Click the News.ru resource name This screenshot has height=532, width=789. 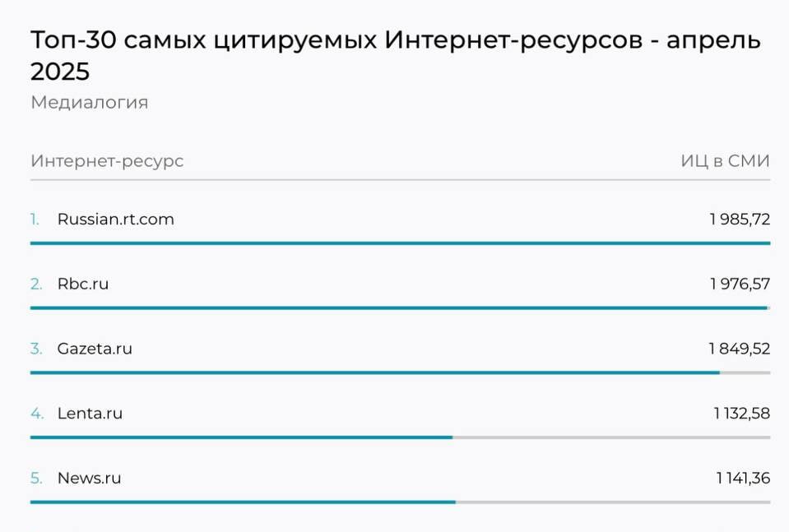tap(89, 478)
